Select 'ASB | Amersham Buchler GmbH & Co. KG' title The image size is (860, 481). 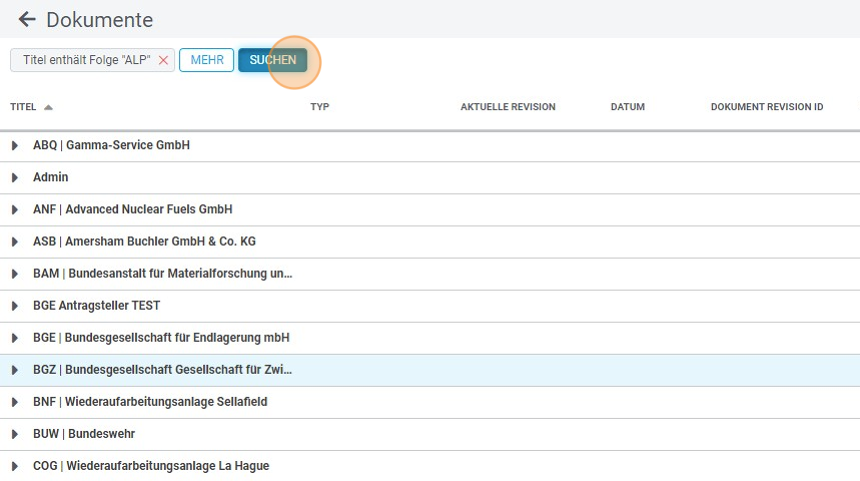click(x=144, y=241)
